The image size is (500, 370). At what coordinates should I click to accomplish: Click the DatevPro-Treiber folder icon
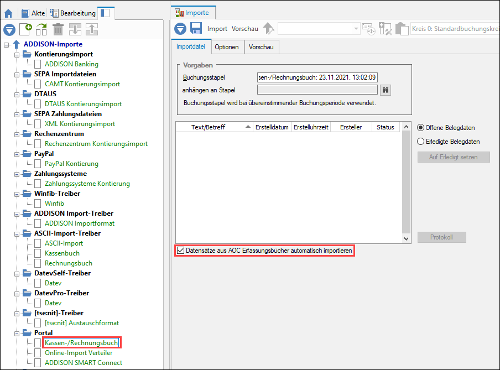click(x=27, y=293)
